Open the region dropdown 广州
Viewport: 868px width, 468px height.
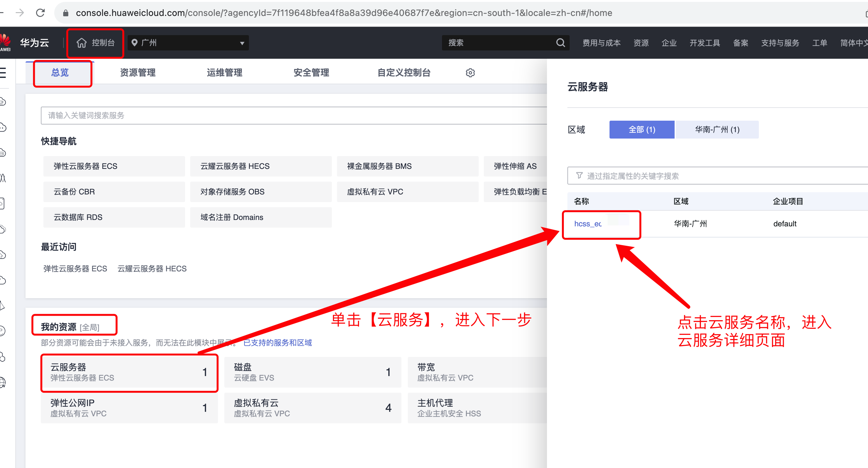point(188,43)
